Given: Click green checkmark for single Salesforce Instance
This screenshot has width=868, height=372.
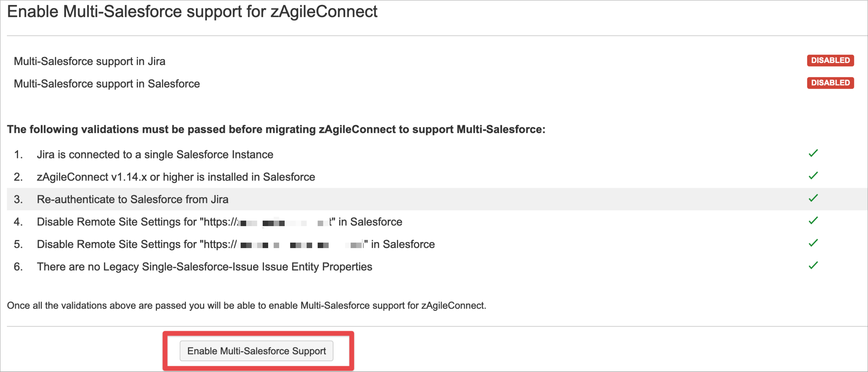Looking at the screenshot, I should pos(813,154).
